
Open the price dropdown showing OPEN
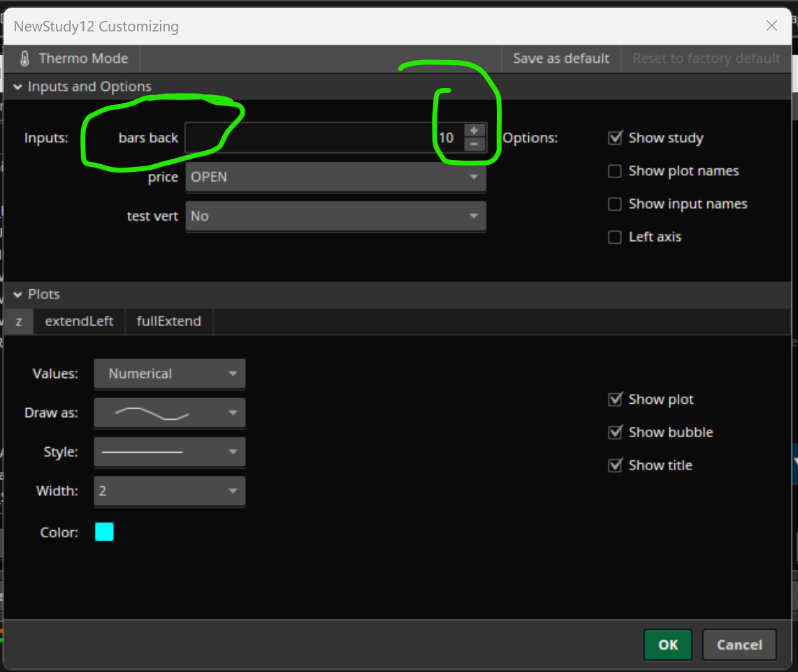click(335, 177)
